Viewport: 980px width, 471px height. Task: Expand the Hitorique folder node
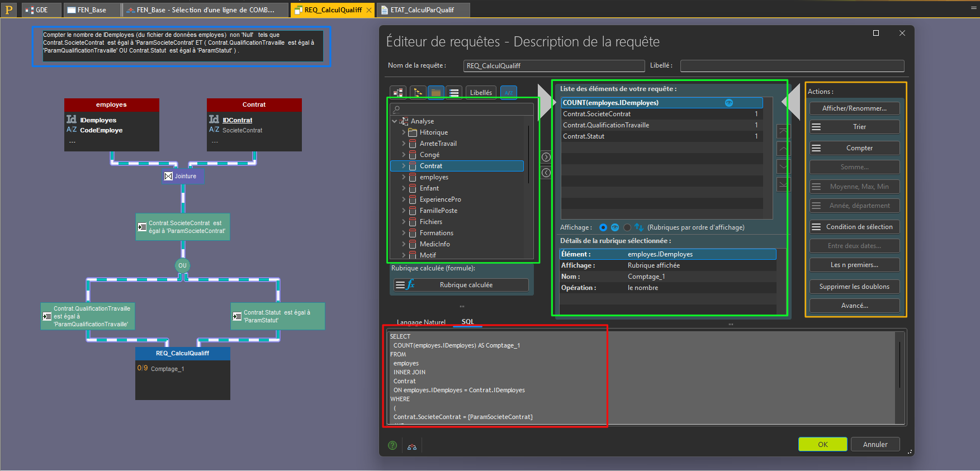(x=404, y=132)
